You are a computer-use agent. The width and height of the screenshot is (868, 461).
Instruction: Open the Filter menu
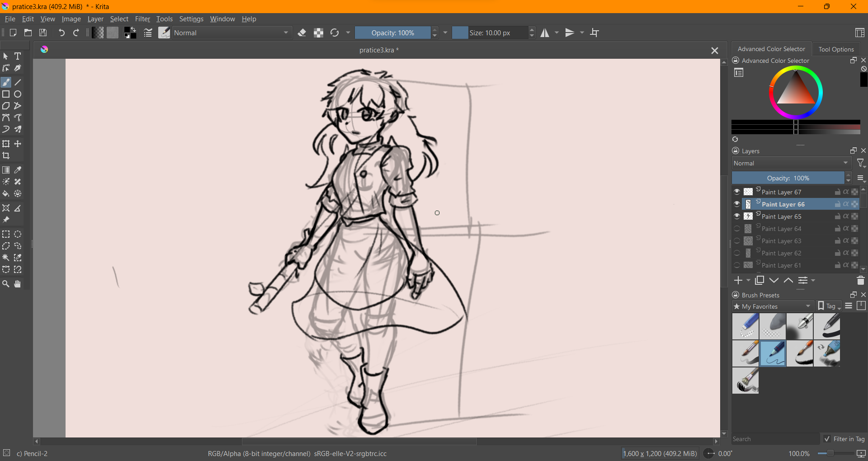point(142,19)
